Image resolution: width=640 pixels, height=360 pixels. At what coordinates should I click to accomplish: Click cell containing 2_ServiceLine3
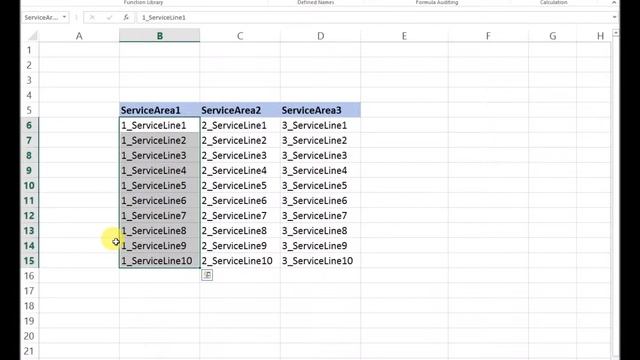click(240, 156)
